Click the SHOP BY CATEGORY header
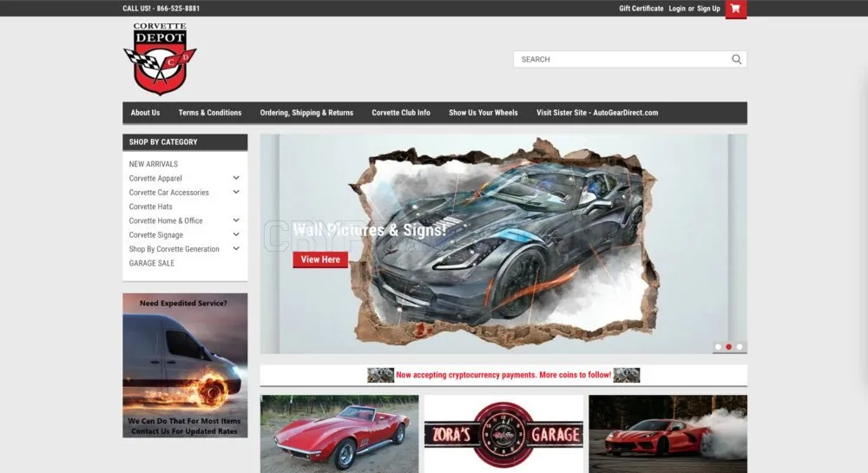 click(185, 142)
